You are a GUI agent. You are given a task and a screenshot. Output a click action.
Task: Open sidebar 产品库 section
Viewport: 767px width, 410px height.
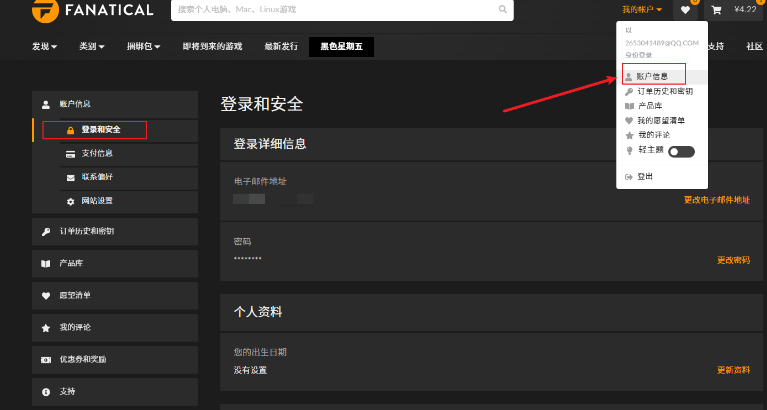pyautogui.click(x=115, y=264)
